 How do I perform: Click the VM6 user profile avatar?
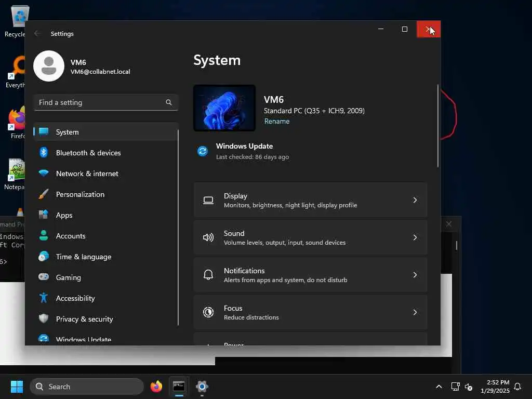pyautogui.click(x=49, y=66)
